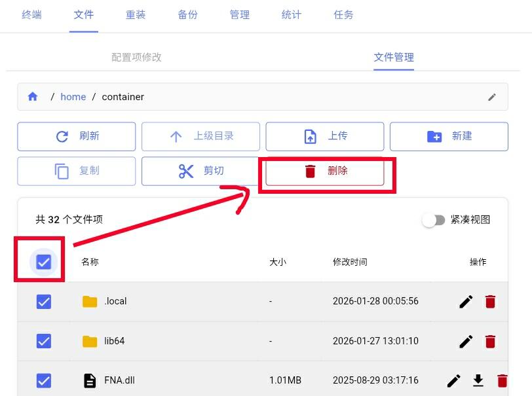
Task: Open the lib64 folder name
Action: pyautogui.click(x=115, y=341)
